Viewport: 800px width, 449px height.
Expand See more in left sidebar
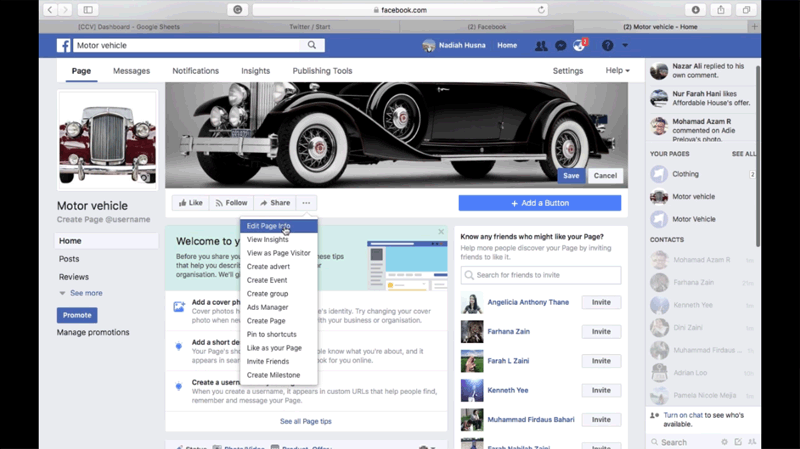click(85, 293)
